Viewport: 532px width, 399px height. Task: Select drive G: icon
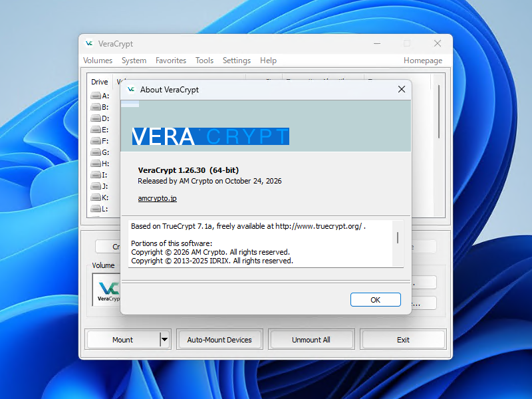pyautogui.click(x=96, y=152)
